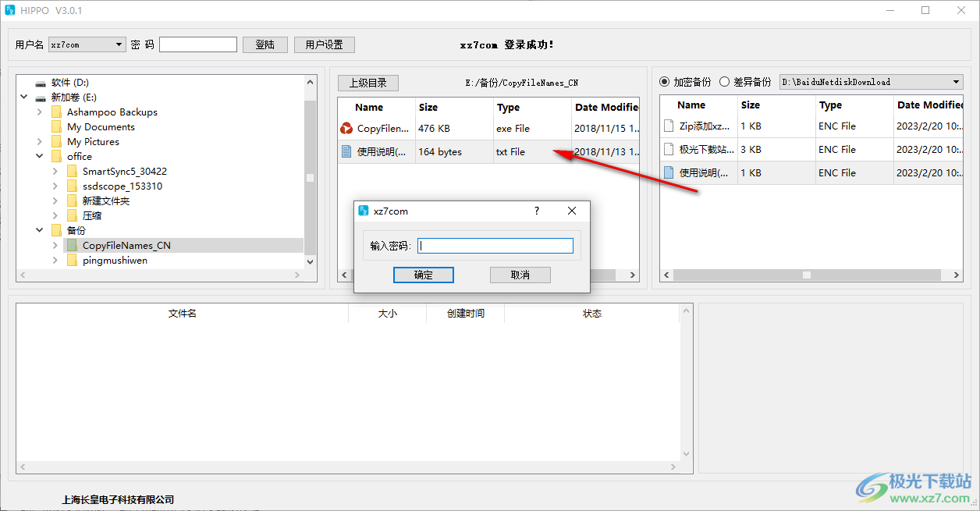Click the folder tree vertical scrollbar thumb
The image size is (980, 511).
310,177
